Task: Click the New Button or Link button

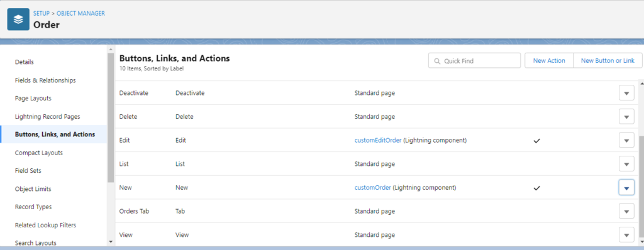Action: (x=608, y=60)
